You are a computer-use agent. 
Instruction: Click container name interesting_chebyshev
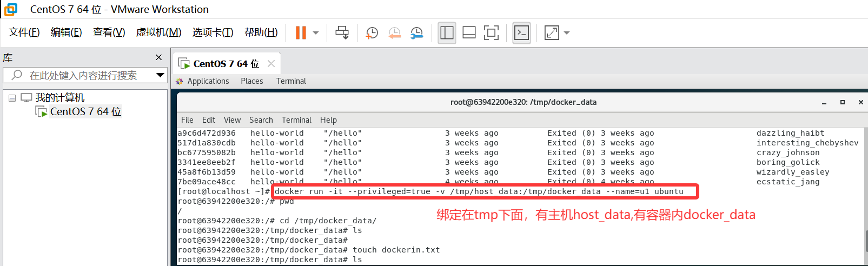[x=807, y=143]
